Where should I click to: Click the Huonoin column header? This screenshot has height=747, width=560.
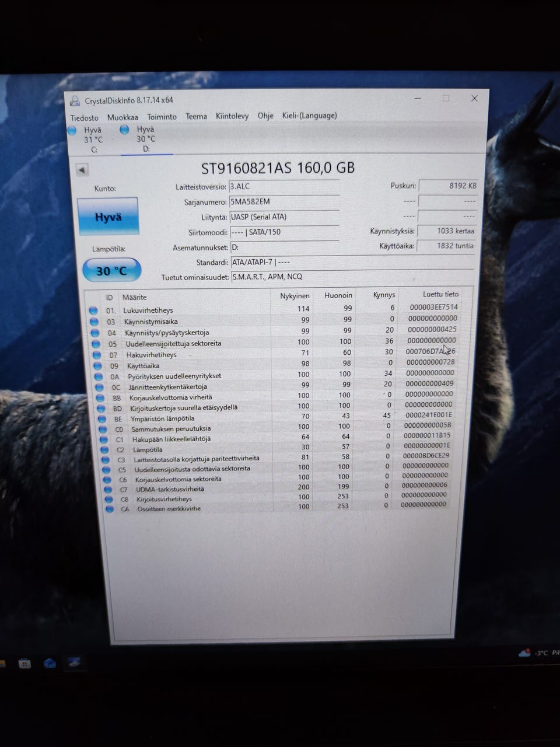(x=338, y=295)
